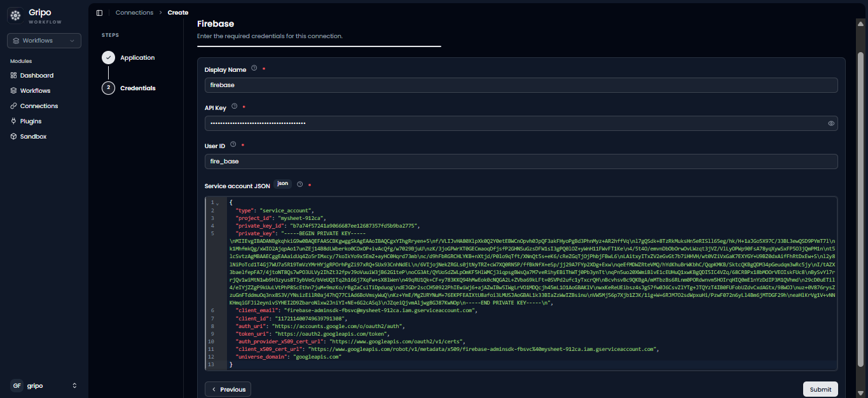Click the step 2 circle icon
868x398 pixels.
click(x=108, y=88)
